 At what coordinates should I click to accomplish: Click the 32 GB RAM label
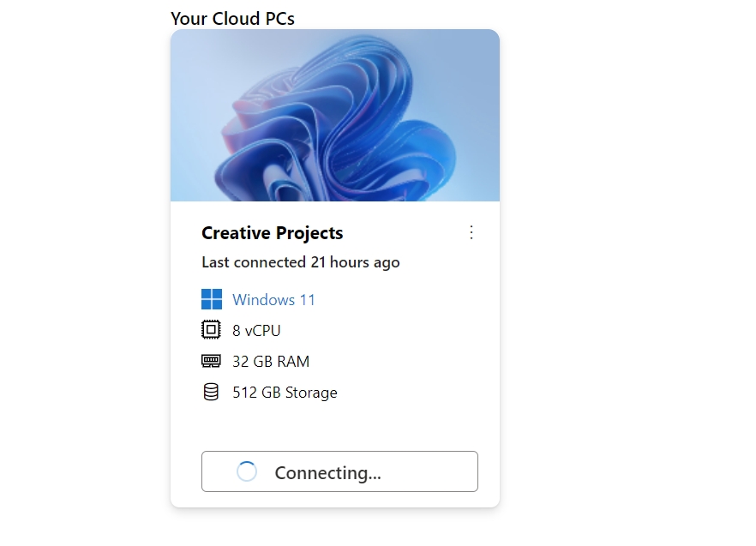pos(271,361)
